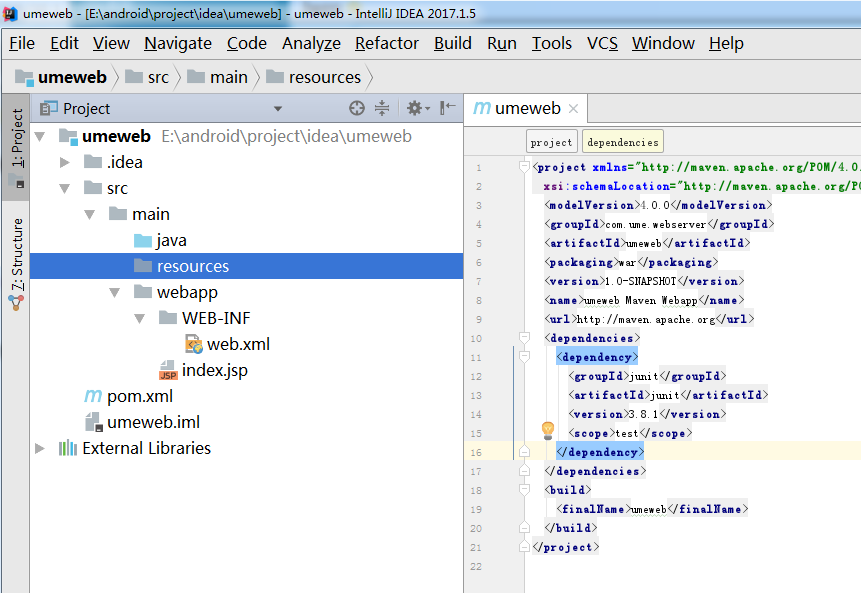Click the JSP icon beside index.jsp
This screenshot has height=593, width=861.
(169, 369)
